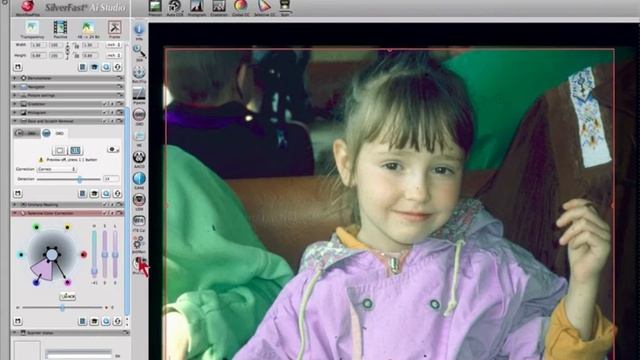Click the save preset icon in dust panel footer
The width and height of the screenshot is (640, 360).
(x=18, y=193)
